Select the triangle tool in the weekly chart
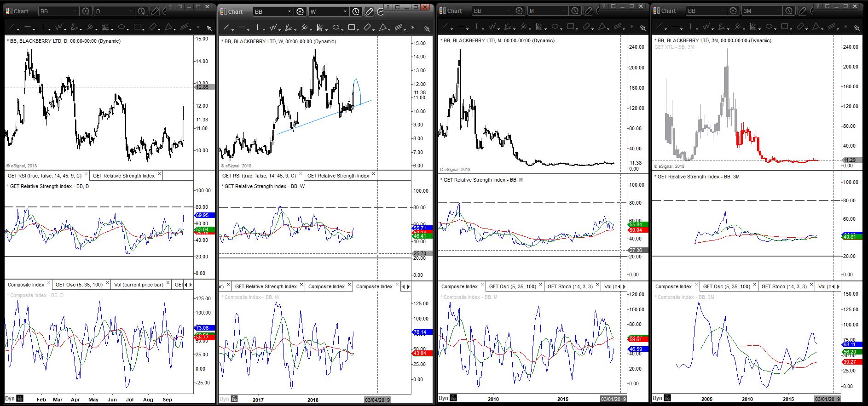Image resolution: width=868 pixels, height=406 pixels. click(383, 28)
